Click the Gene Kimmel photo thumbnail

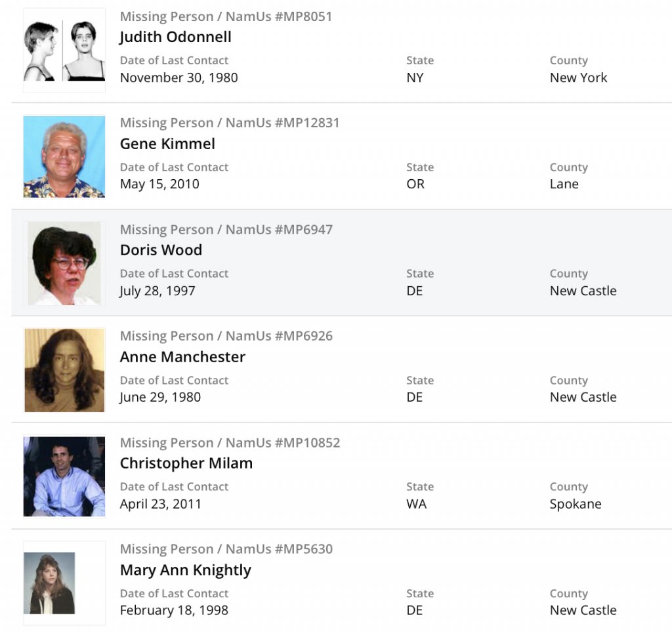click(64, 157)
